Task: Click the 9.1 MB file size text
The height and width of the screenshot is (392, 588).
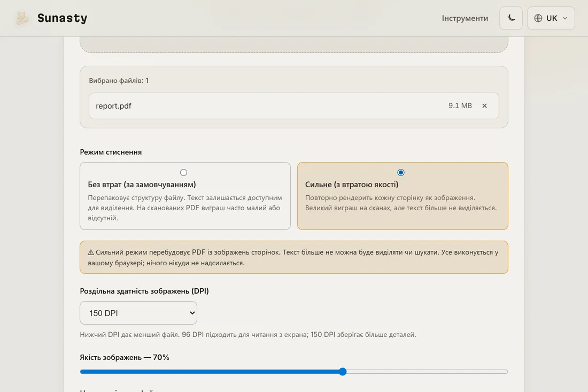Action: (x=460, y=105)
